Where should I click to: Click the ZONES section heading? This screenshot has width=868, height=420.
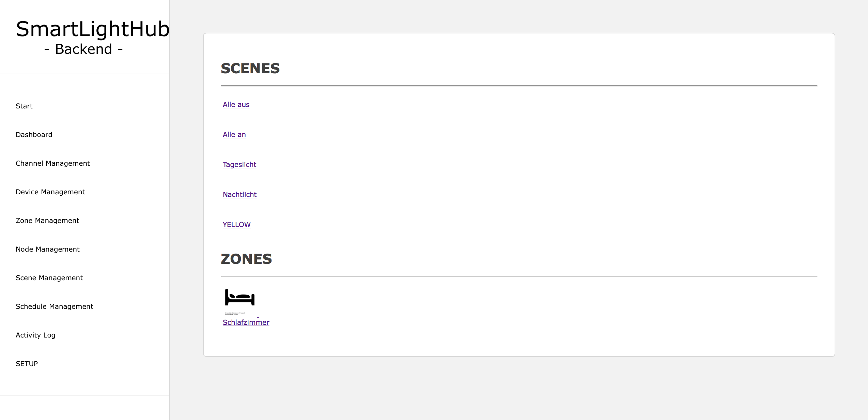[x=246, y=259]
